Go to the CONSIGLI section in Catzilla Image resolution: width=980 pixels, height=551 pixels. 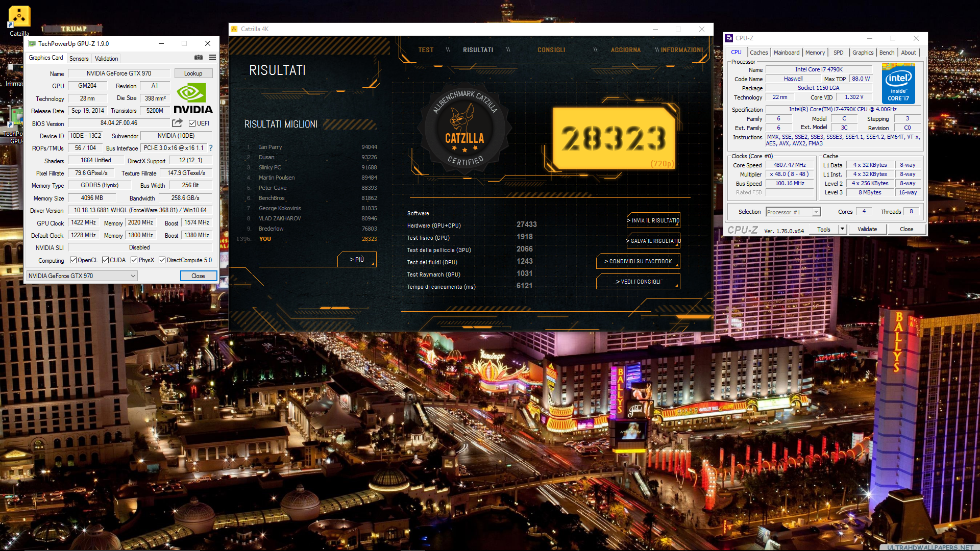(x=551, y=50)
